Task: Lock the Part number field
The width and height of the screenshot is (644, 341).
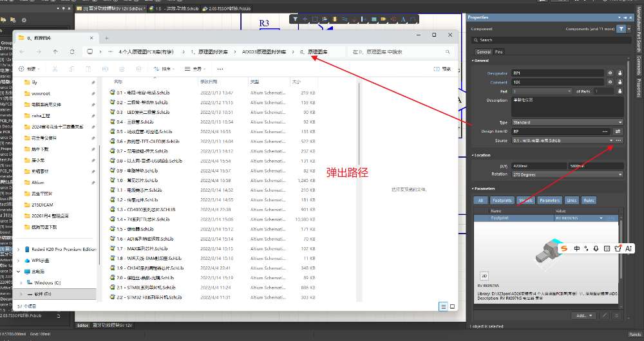Action: tap(620, 91)
